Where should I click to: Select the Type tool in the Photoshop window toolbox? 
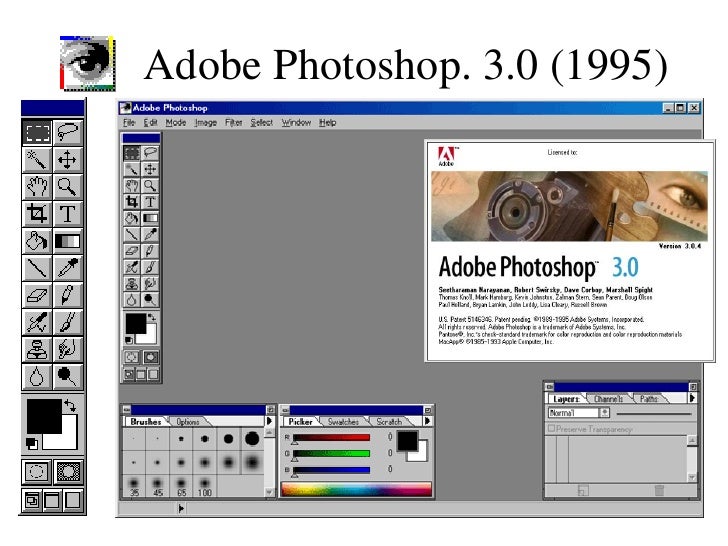click(x=150, y=202)
